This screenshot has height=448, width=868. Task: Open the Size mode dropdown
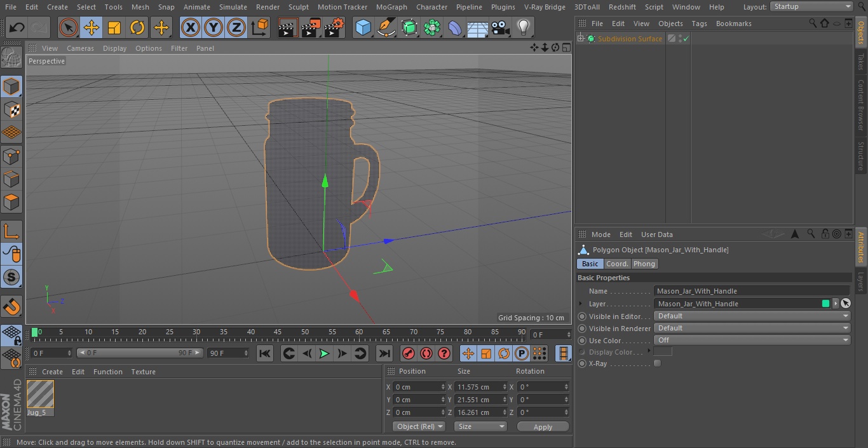click(x=480, y=426)
